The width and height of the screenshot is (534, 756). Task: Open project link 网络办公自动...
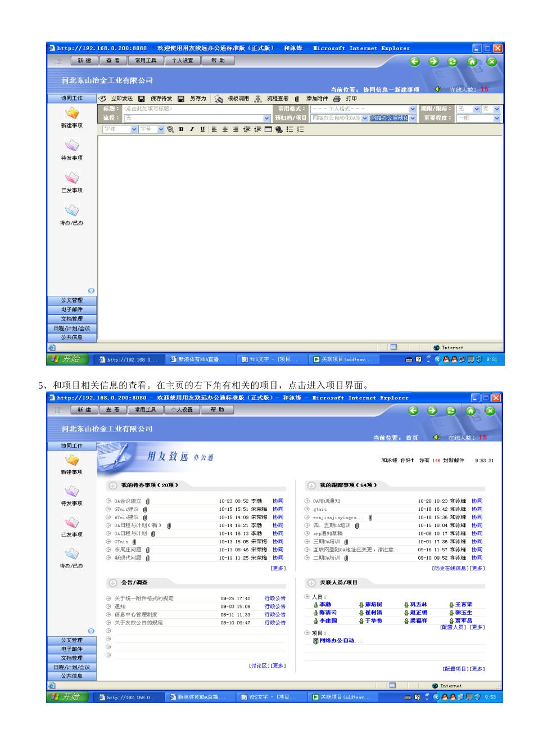tap(341, 641)
